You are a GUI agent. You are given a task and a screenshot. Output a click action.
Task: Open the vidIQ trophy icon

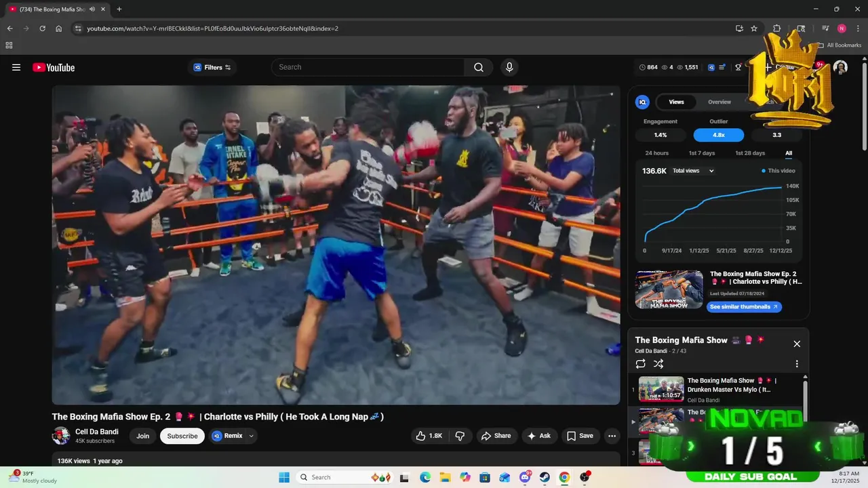(x=738, y=67)
